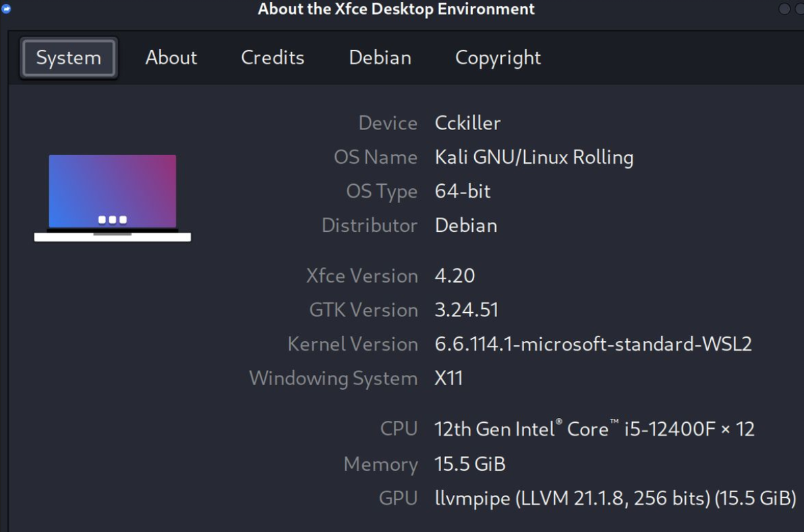Click the 15.5 GiB Memory value

469,464
